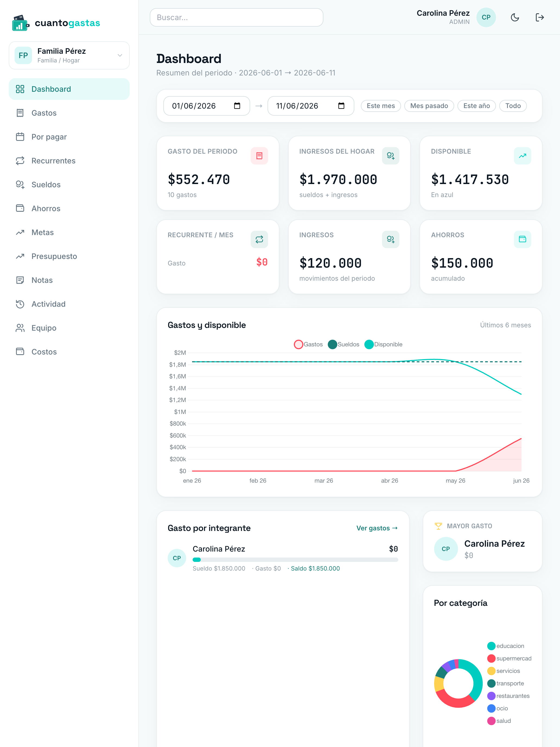Click the Carolina Pérez name in header
Image resolution: width=560 pixels, height=747 pixels.
pyautogui.click(x=443, y=13)
